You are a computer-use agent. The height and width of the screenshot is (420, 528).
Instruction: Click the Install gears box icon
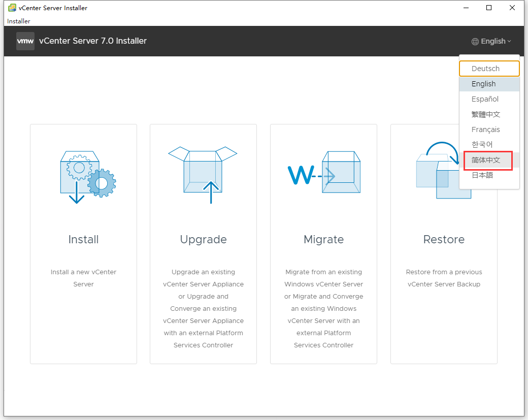(88, 177)
